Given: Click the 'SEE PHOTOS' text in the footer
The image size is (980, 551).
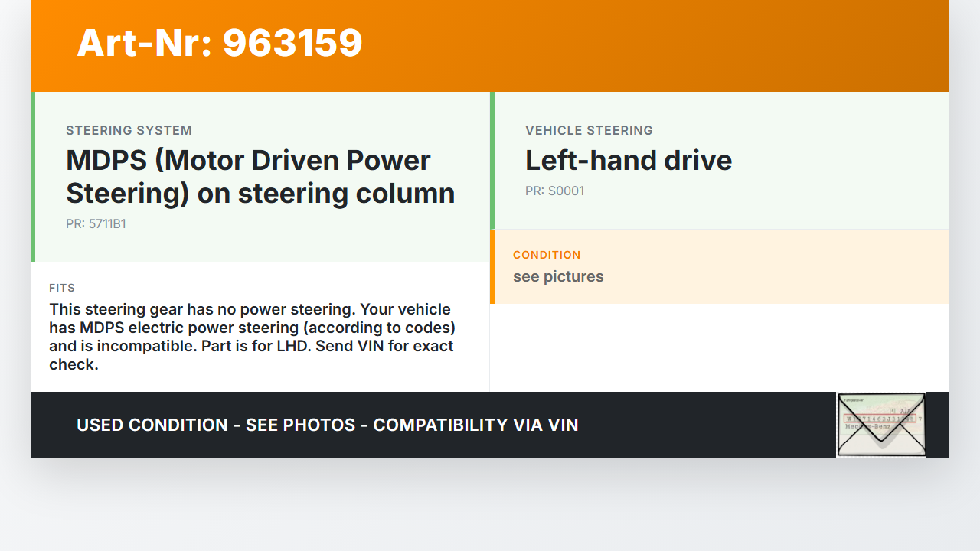Looking at the screenshot, I should [x=301, y=425].
